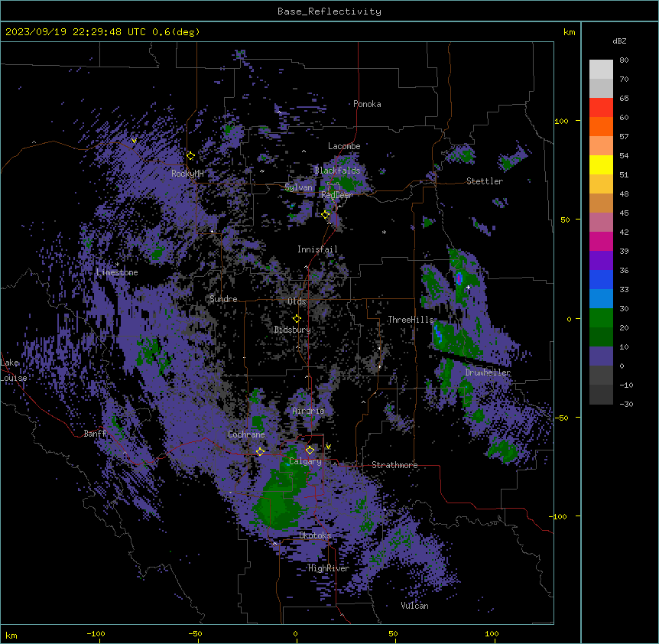Select the Calgary city label

coord(305,461)
